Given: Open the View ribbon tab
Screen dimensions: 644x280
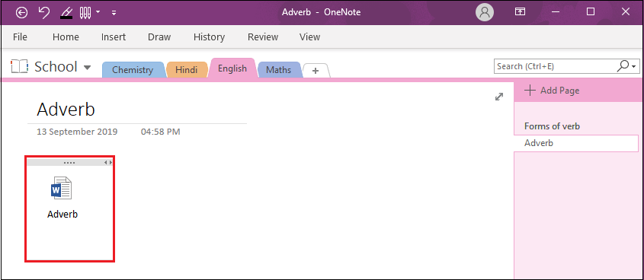Looking at the screenshot, I should click(x=309, y=37).
